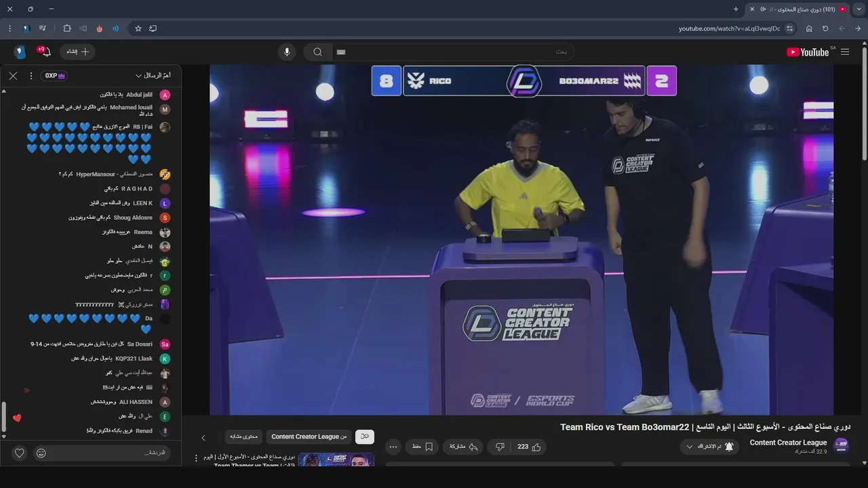Open the create (إنشاء) button
Image resolution: width=868 pixels, height=488 pixels.
coord(77,52)
